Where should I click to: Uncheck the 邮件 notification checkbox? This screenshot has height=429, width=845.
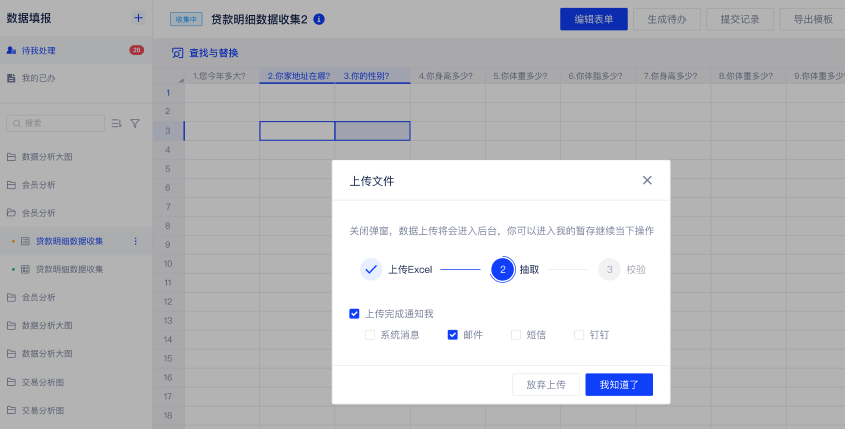click(x=453, y=335)
